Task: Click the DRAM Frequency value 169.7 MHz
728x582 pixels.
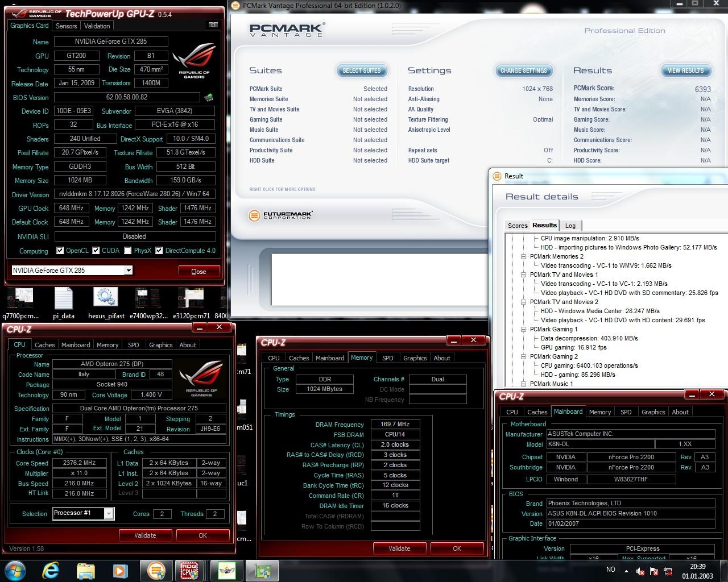Action: (395, 424)
